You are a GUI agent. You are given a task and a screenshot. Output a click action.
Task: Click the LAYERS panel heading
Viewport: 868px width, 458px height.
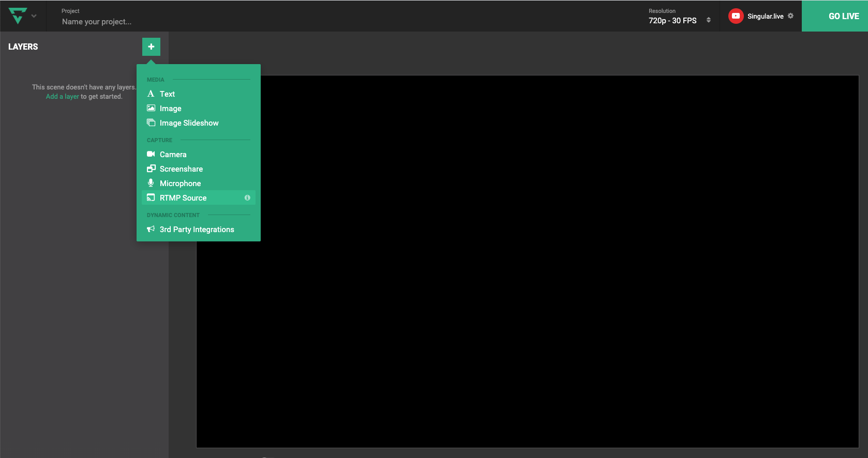[x=23, y=47]
